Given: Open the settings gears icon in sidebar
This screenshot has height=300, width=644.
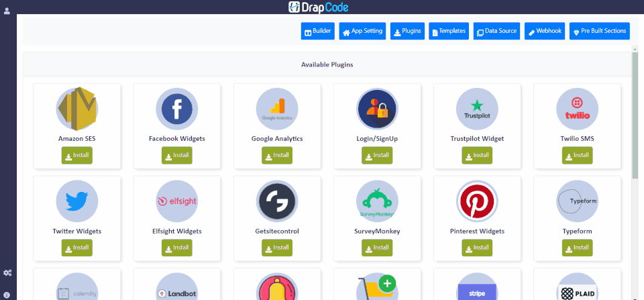Looking at the screenshot, I should [x=7, y=273].
